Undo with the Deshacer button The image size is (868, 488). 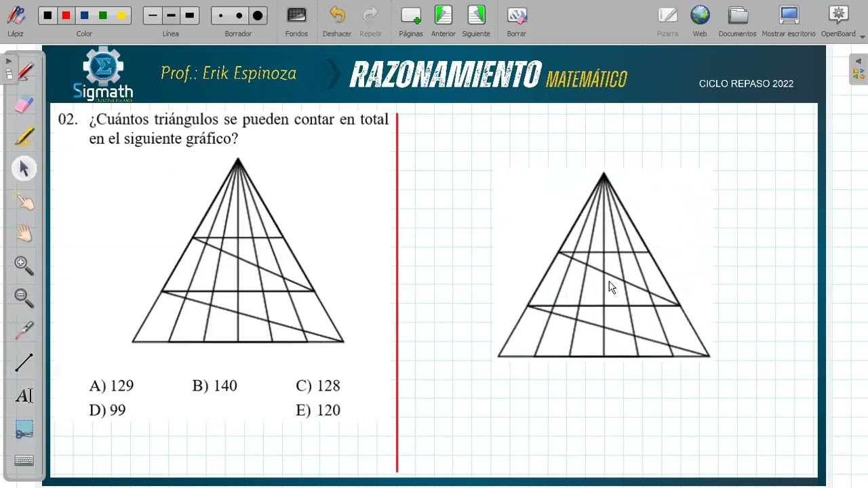point(337,20)
